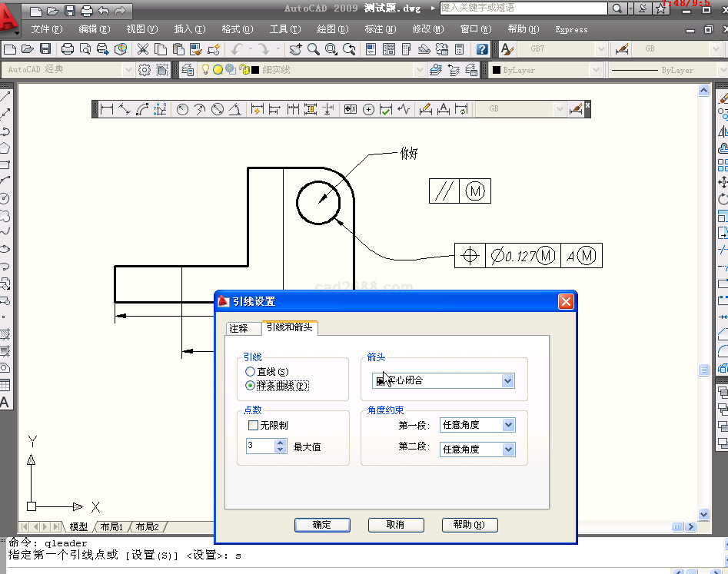Switch to the 注释 tab

pyautogui.click(x=238, y=328)
